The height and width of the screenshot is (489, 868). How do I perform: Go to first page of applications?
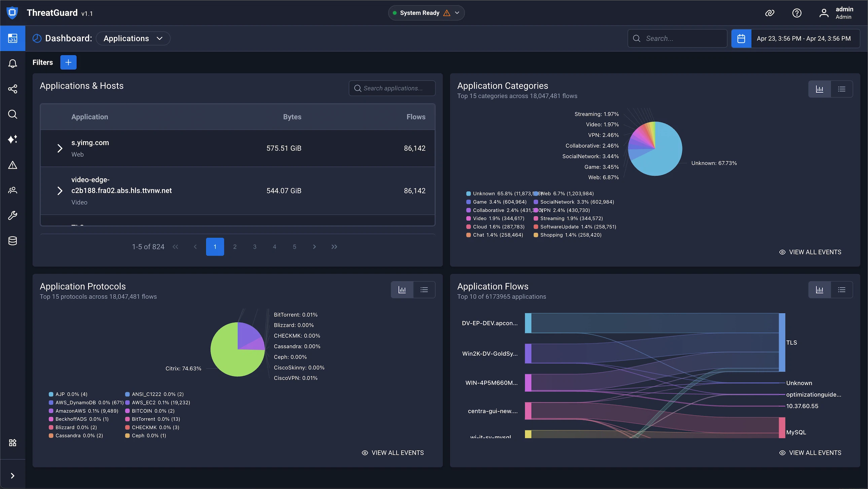(175, 247)
